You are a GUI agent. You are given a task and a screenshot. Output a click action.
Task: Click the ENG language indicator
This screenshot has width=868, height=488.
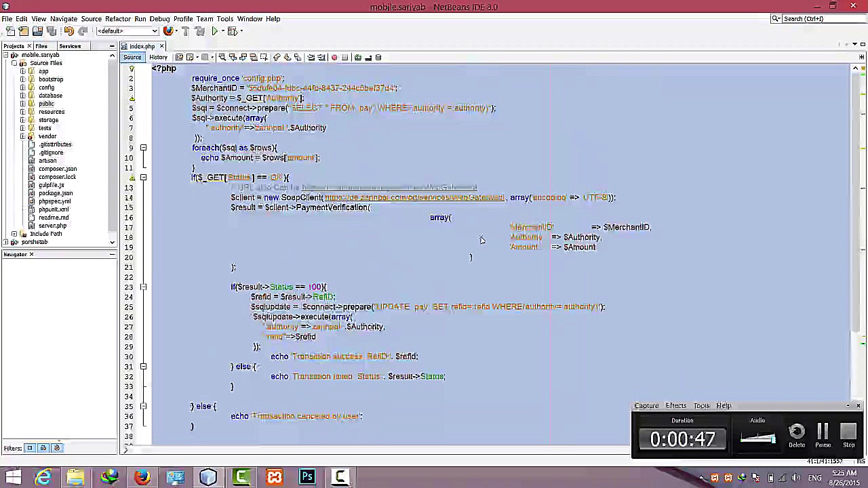tap(815, 479)
